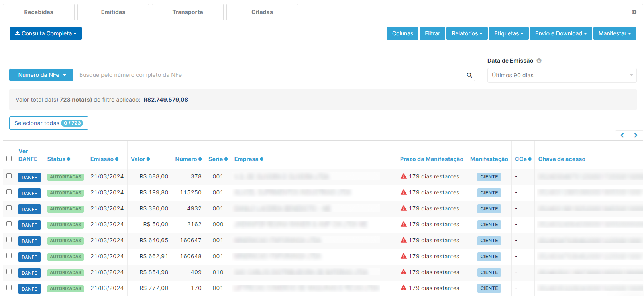Click the Data de Emissão info icon
This screenshot has height=296, width=644.
point(539,61)
